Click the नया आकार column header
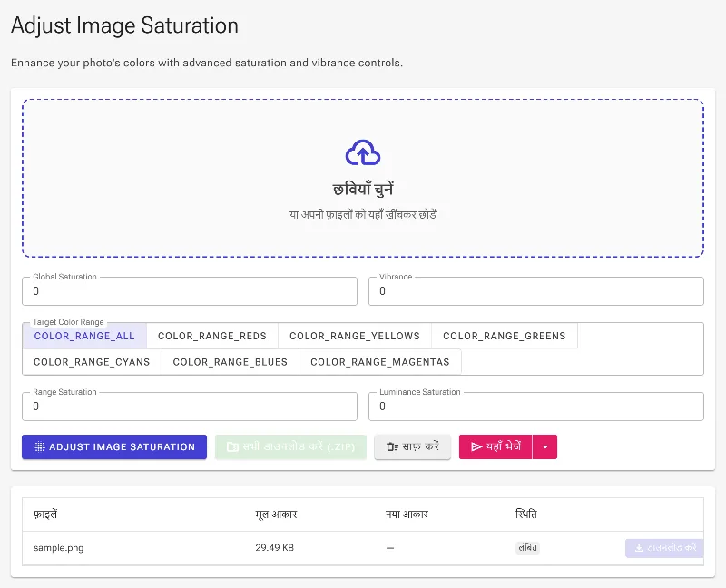This screenshot has width=726, height=588. pos(407,514)
